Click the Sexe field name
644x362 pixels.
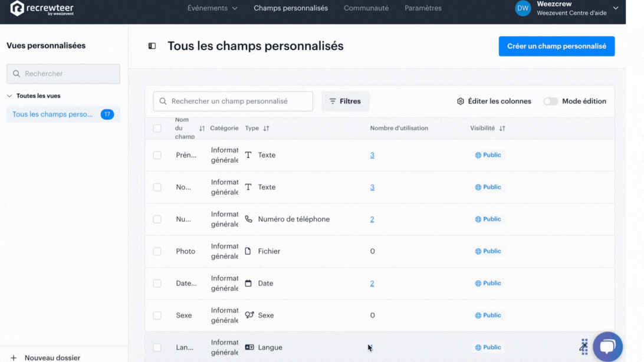pyautogui.click(x=184, y=315)
